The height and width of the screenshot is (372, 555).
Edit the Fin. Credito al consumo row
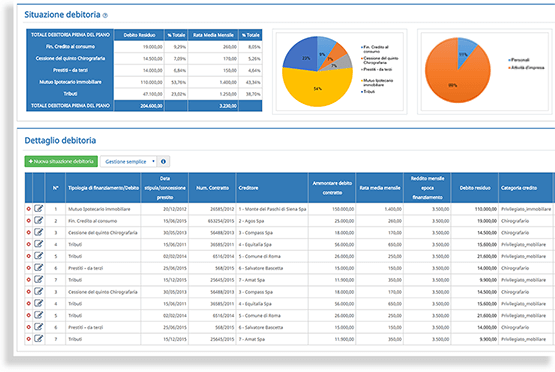[38, 221]
